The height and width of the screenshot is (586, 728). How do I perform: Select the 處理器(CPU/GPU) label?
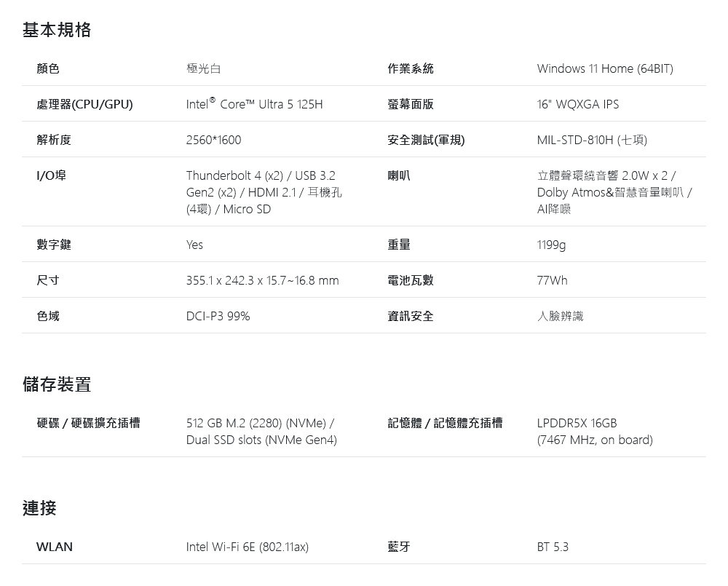84,104
